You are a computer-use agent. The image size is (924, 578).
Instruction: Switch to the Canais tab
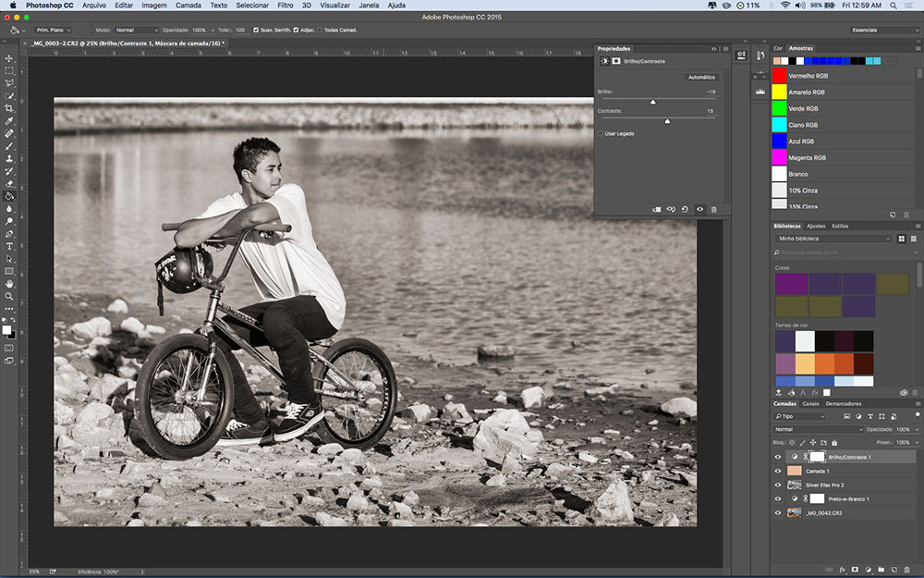pyautogui.click(x=810, y=403)
